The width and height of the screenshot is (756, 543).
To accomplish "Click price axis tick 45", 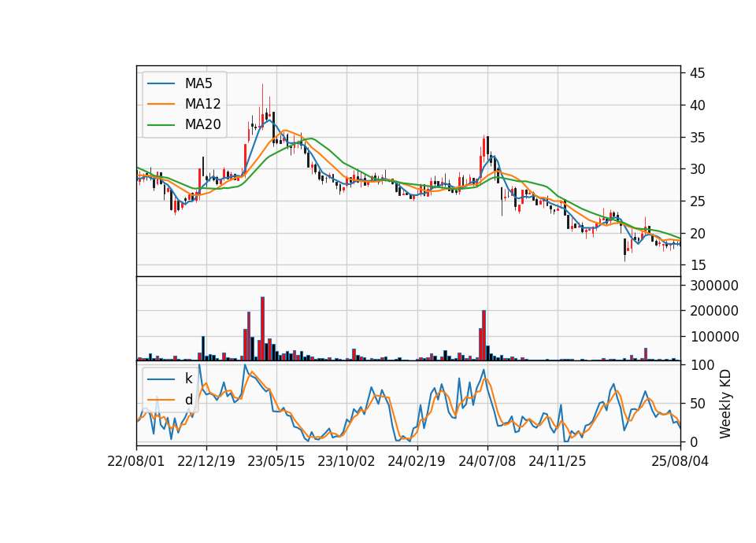I will tap(697, 73).
